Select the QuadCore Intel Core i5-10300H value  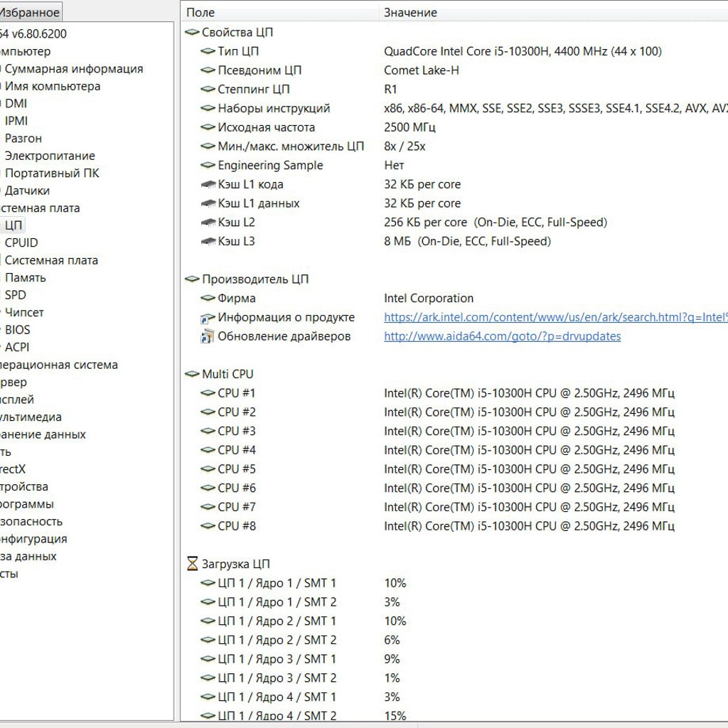[x=523, y=51]
